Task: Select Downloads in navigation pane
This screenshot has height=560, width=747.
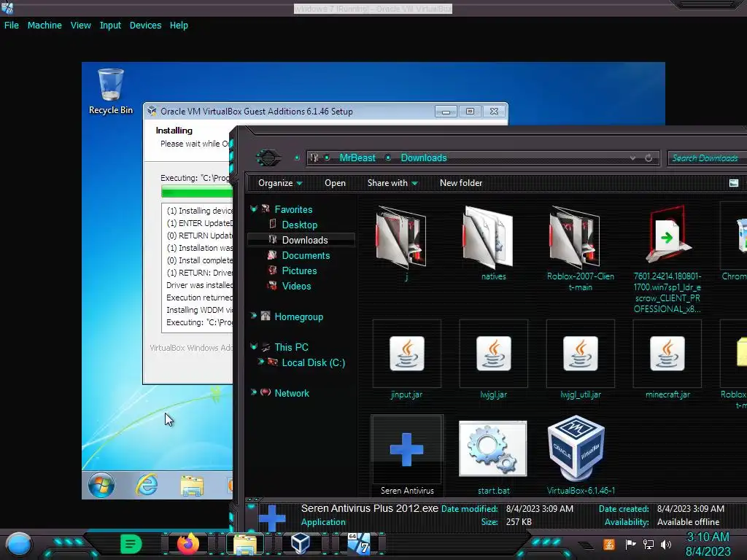Action: (301, 240)
